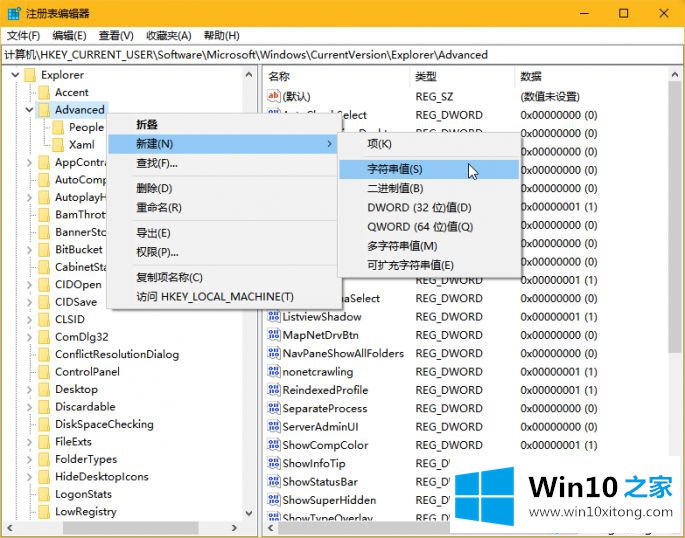The height and width of the screenshot is (538, 685).
Task: Click the registry path address bar
Action: 342,55
